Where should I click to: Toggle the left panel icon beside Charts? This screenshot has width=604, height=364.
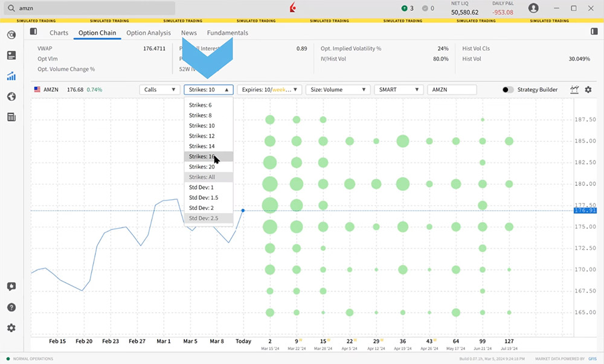[x=33, y=31]
